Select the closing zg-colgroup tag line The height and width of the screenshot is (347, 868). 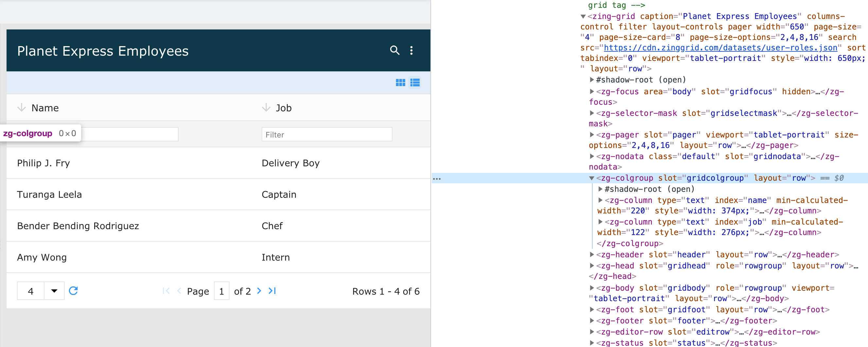(630, 244)
